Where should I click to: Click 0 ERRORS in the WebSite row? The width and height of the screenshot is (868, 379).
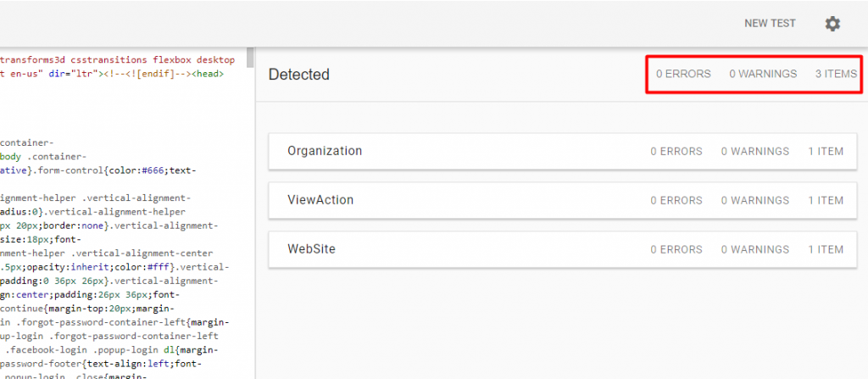(x=676, y=250)
